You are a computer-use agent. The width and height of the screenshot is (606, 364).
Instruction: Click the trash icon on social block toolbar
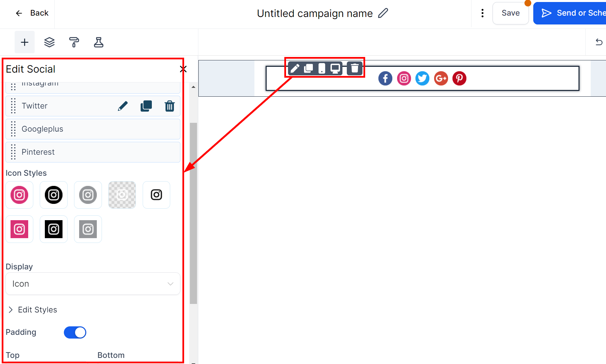point(355,69)
